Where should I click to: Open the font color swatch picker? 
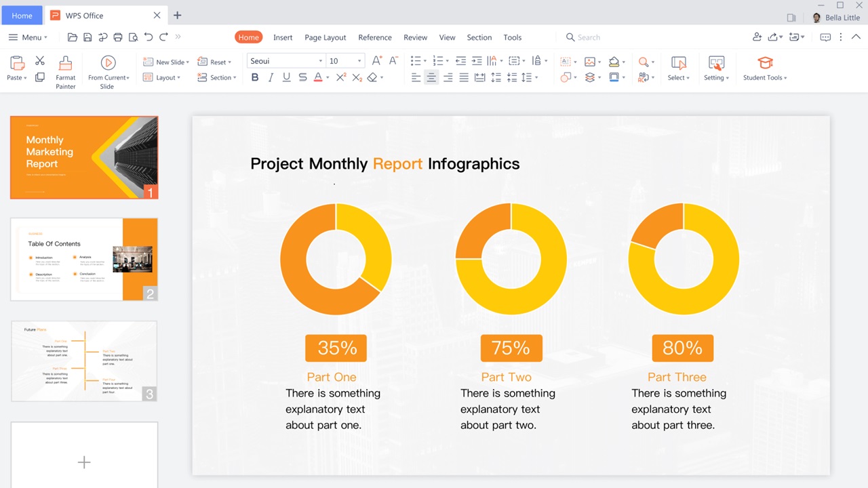coord(319,77)
